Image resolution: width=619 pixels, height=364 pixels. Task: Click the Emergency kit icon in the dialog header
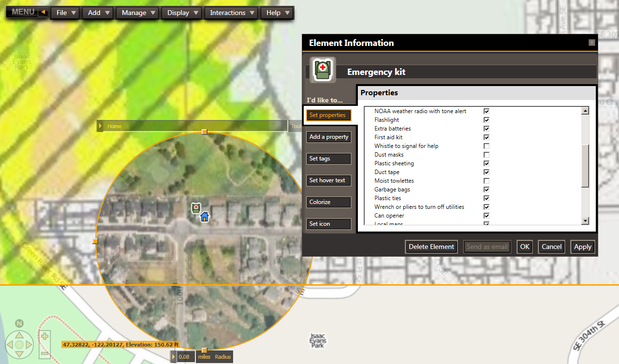coord(323,70)
